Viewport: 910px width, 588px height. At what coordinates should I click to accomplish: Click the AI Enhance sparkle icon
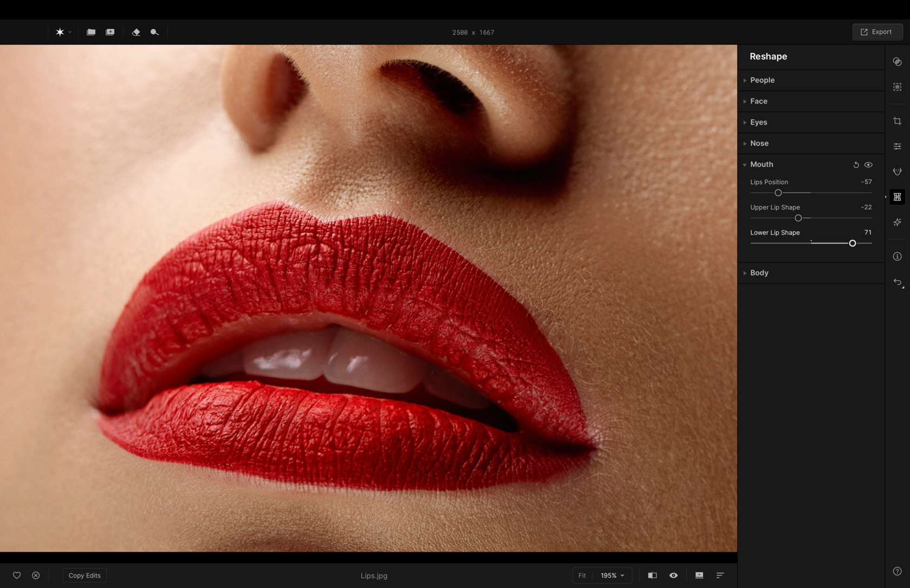(897, 223)
